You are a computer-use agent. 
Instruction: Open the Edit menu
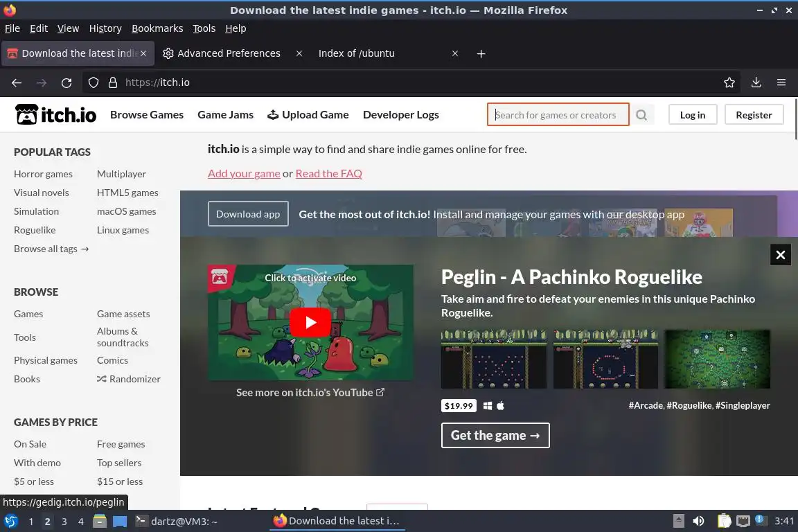click(39, 28)
